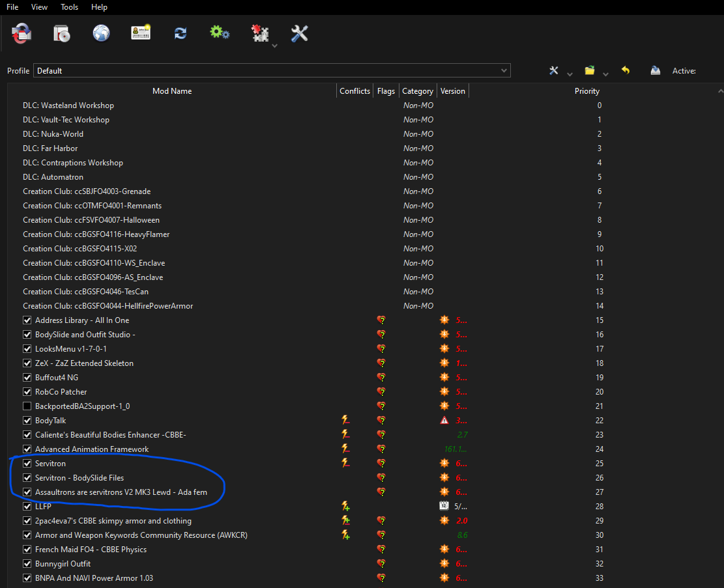Toggle Assaultrons are servitrons V2 MK3 checkbox
Image resolution: width=724 pixels, height=588 pixels.
[x=27, y=492]
